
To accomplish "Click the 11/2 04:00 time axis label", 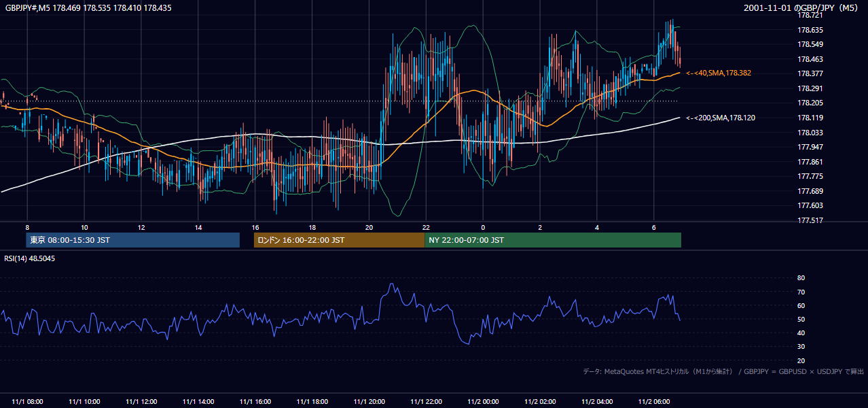I will coord(597,402).
